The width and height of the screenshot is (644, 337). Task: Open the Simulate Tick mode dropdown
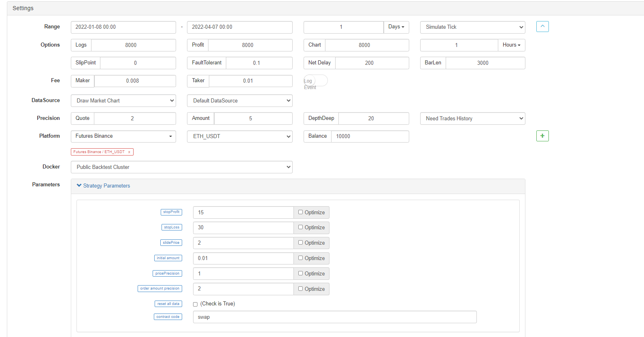click(473, 27)
